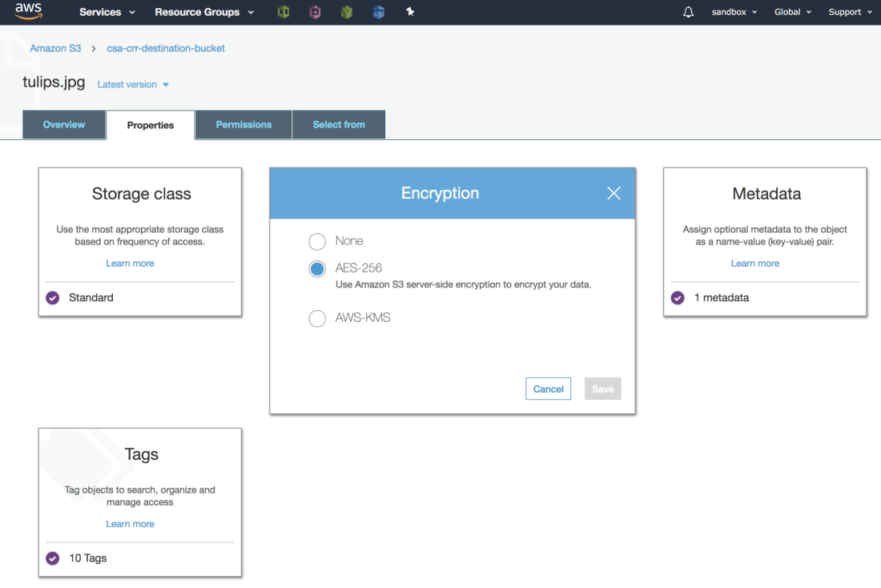This screenshot has width=881, height=588.
Task: Select the AES-256 encryption radio button
Action: point(317,268)
